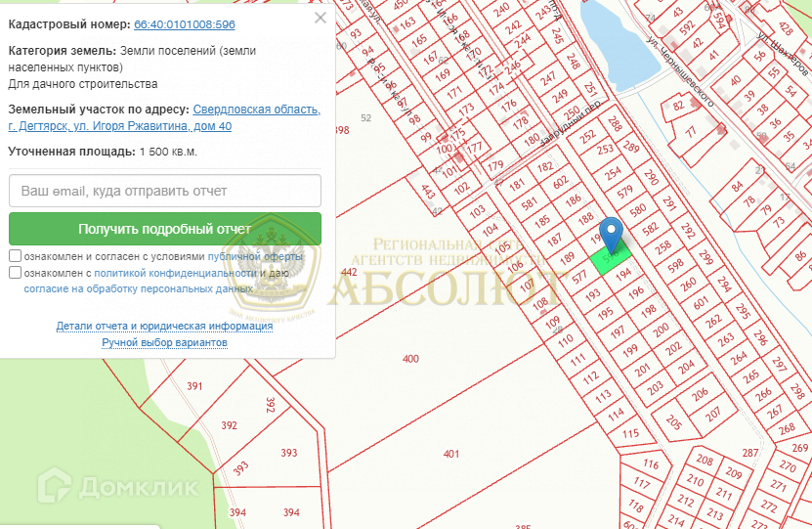Select parcel 194 on the map

tap(623, 274)
